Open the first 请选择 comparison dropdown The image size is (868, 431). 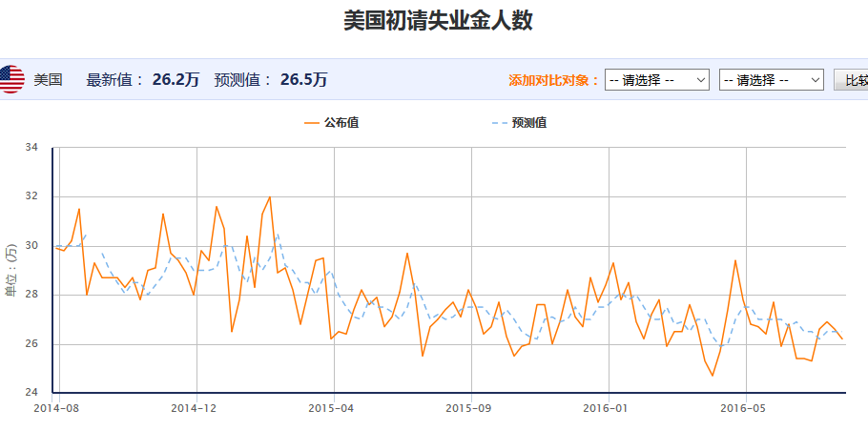(x=657, y=80)
